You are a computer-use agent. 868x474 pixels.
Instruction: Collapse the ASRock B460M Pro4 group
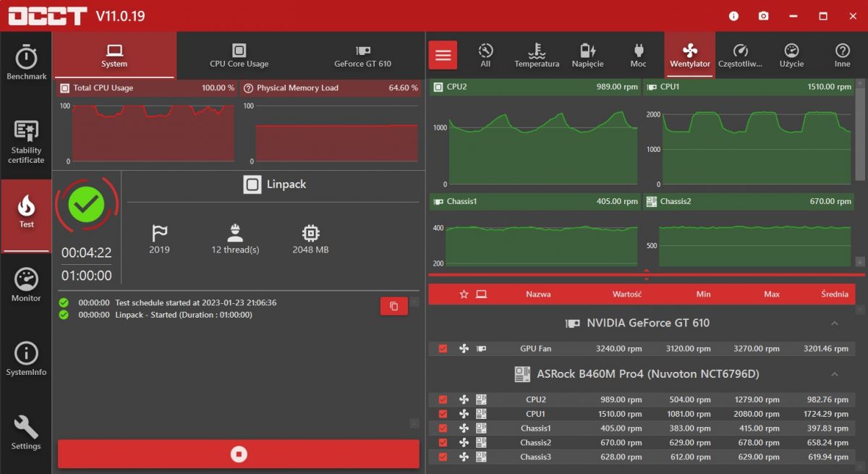(834, 374)
